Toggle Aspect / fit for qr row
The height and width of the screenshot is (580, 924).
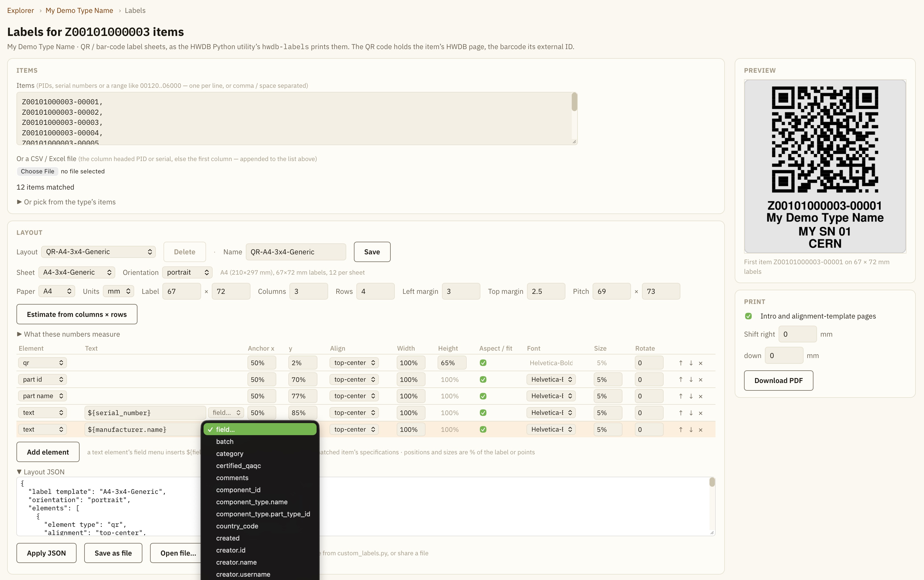[483, 363]
